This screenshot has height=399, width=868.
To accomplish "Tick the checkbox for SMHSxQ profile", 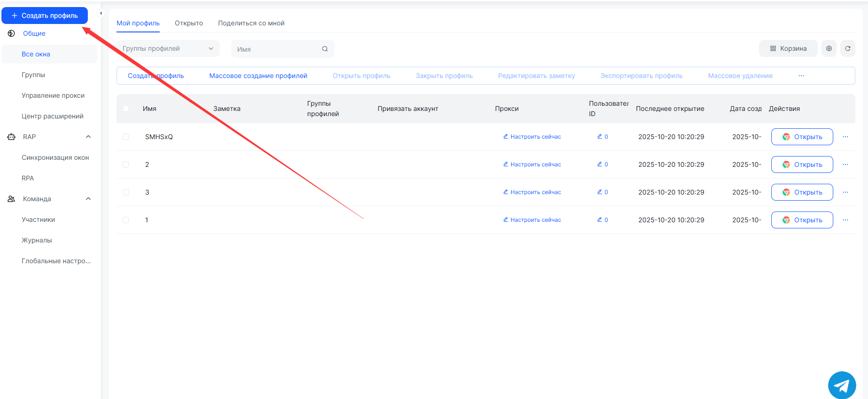I will click(126, 137).
